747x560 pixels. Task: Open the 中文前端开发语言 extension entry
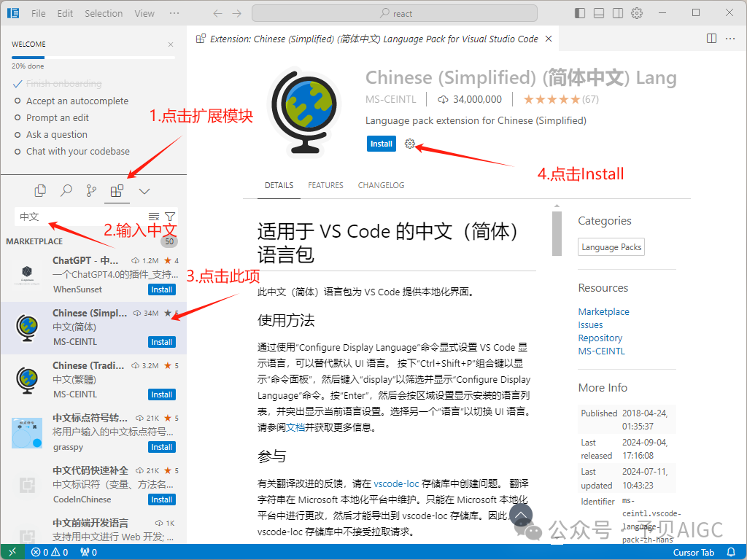pyautogui.click(x=93, y=530)
